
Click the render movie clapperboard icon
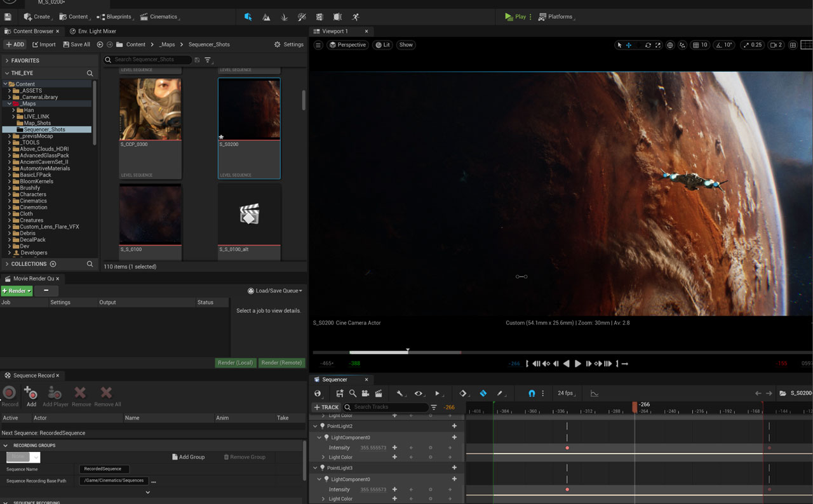(x=379, y=394)
